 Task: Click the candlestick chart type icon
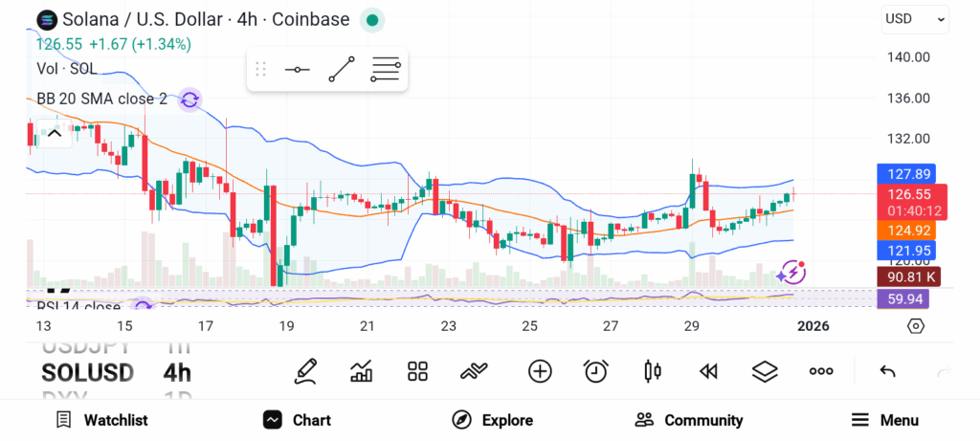pyautogui.click(x=653, y=371)
